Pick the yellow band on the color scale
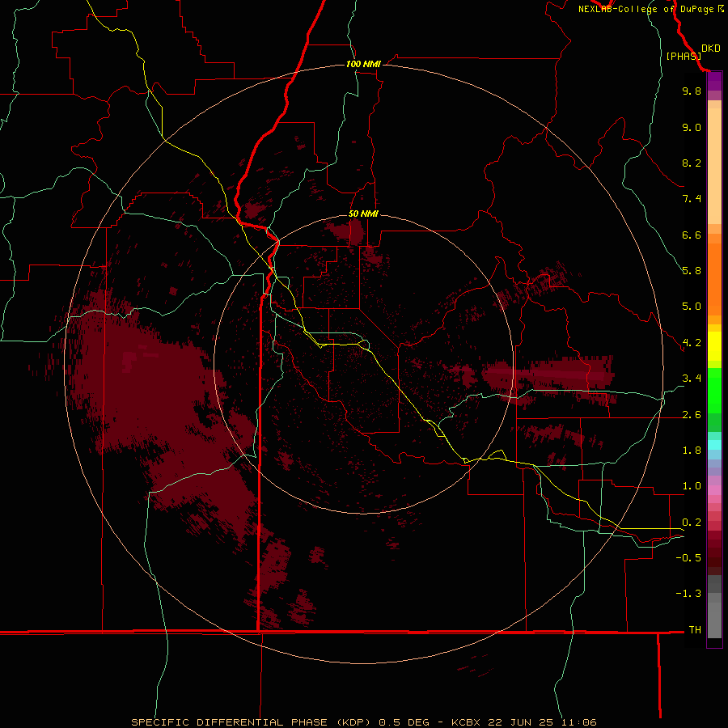This screenshot has height=728, width=728. pyautogui.click(x=714, y=346)
